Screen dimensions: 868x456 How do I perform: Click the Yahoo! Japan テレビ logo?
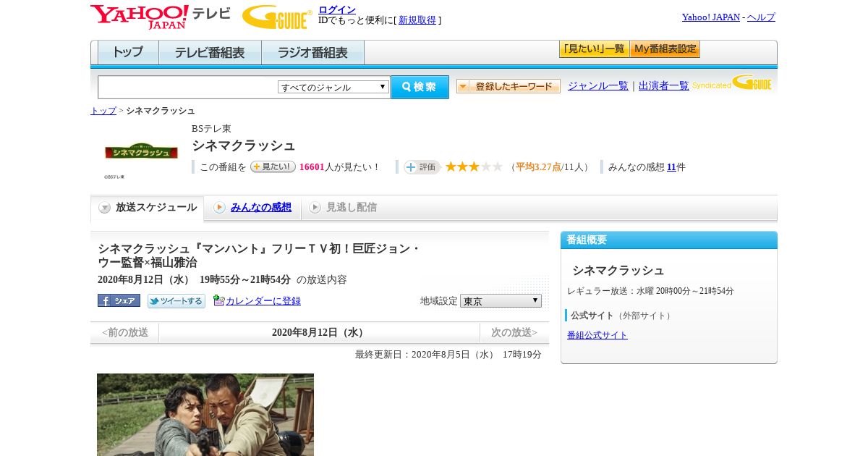click(x=161, y=17)
